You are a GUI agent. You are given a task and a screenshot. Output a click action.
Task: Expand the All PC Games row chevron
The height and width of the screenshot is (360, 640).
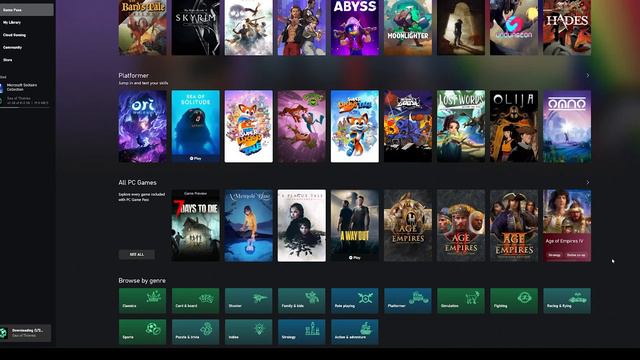(588, 182)
